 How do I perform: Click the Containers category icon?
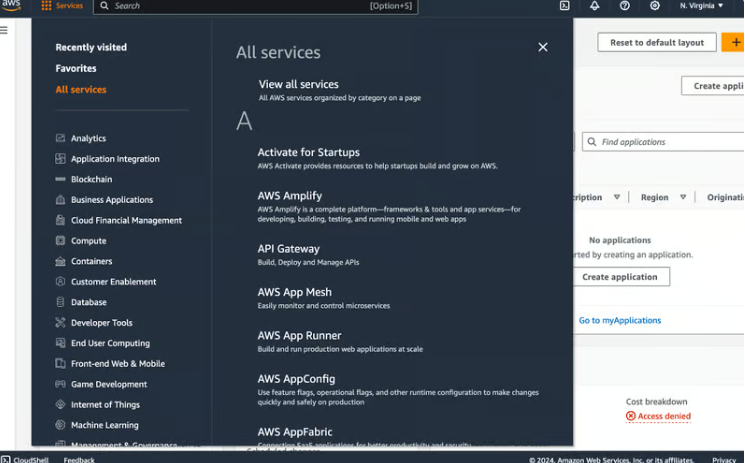click(60, 261)
